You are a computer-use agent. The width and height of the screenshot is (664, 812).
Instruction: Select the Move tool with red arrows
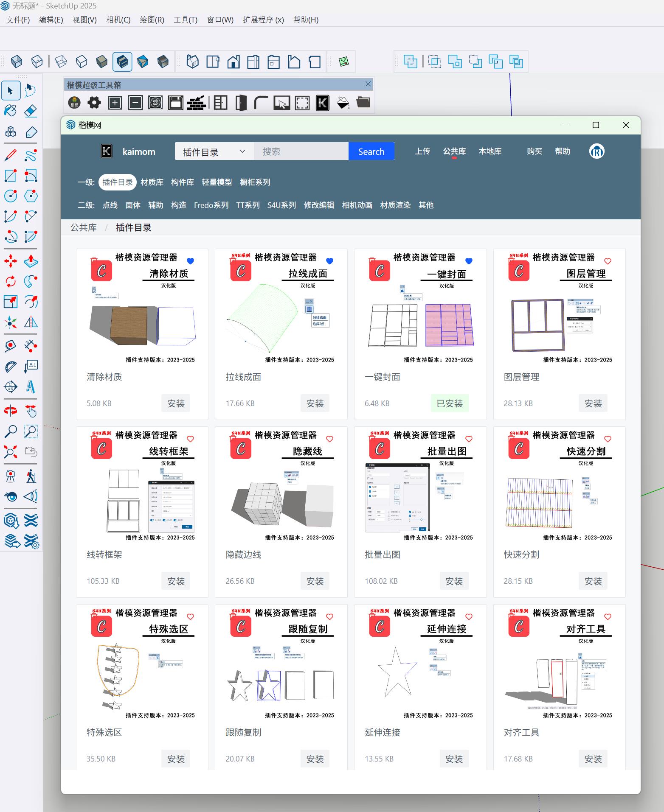point(11,260)
